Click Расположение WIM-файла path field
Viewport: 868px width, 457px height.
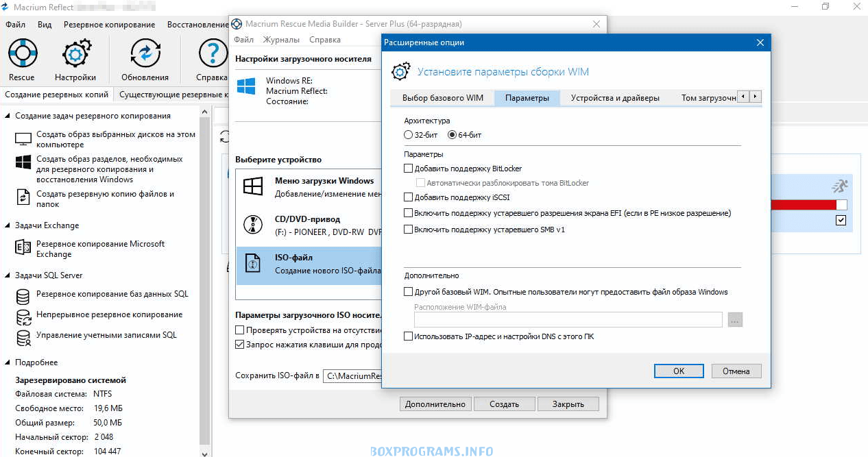click(x=568, y=320)
